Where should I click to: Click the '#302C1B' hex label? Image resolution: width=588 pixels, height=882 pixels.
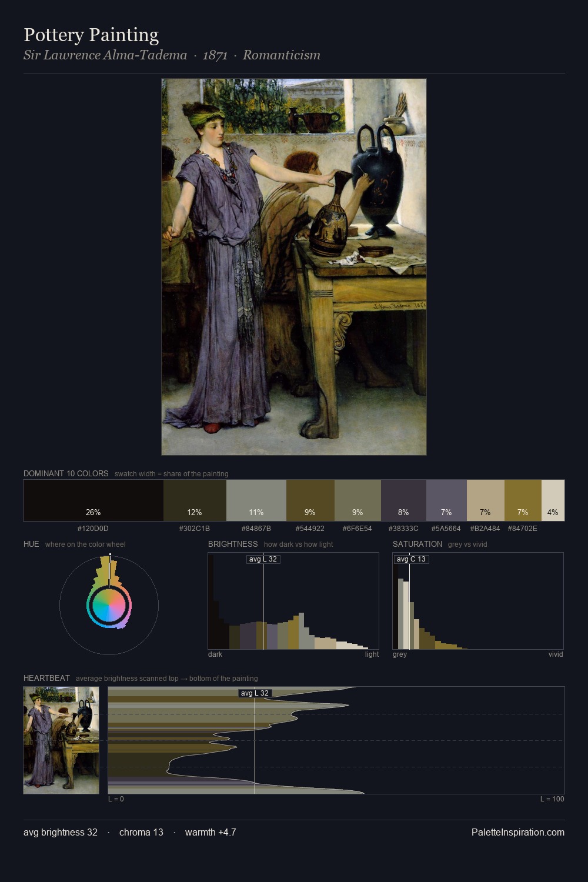pyautogui.click(x=195, y=529)
